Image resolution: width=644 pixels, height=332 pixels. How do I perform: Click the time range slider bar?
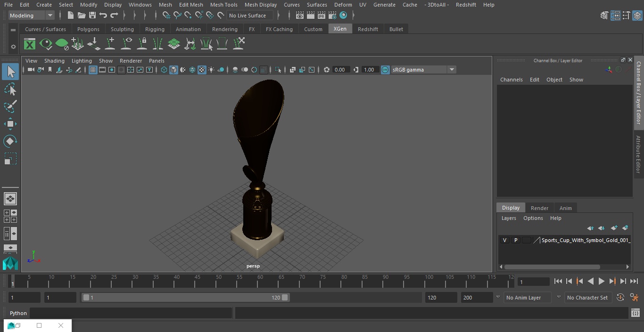pos(185,298)
